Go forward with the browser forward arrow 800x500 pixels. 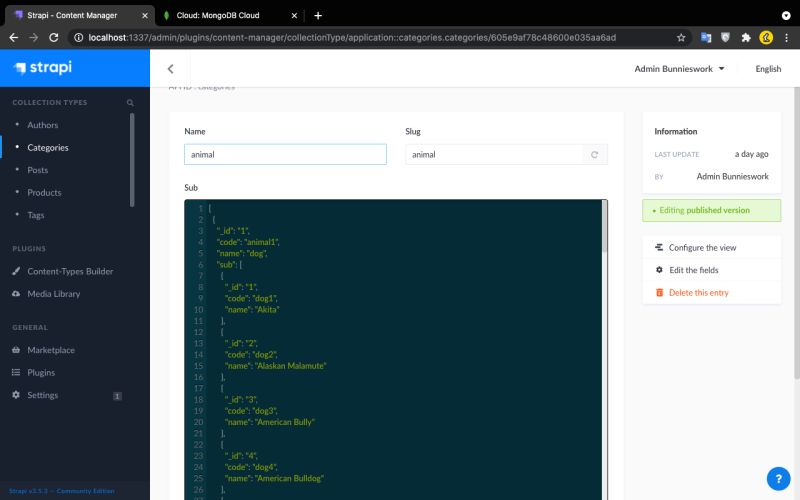34,37
